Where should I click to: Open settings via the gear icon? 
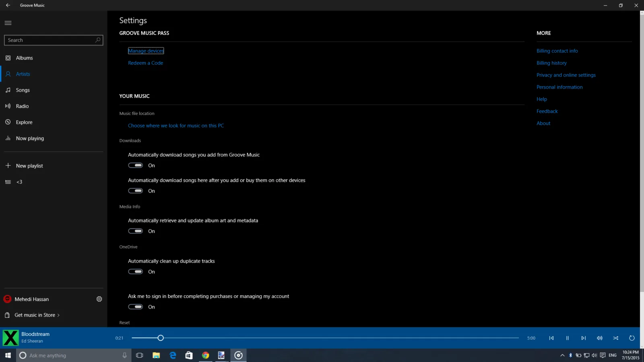pos(99,299)
